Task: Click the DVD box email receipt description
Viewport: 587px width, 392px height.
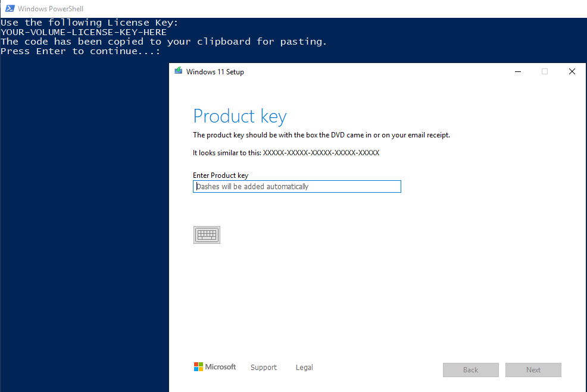Action: coord(321,135)
